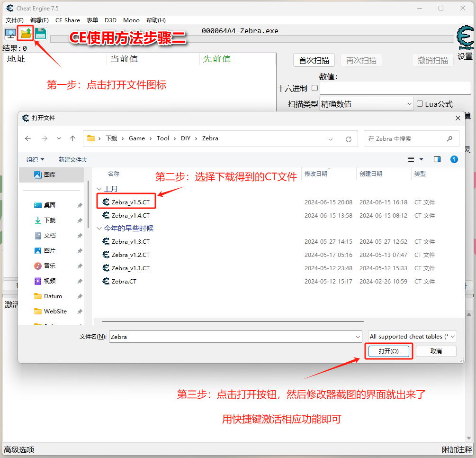Screen dimensions: 476x458
Task: Click the open file folder icon
Action: (26, 34)
